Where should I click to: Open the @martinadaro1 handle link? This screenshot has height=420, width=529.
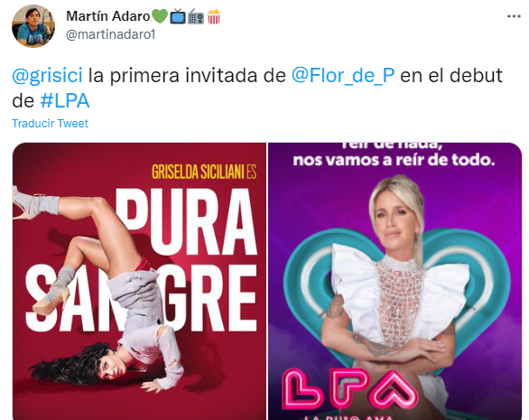pyautogui.click(x=110, y=34)
